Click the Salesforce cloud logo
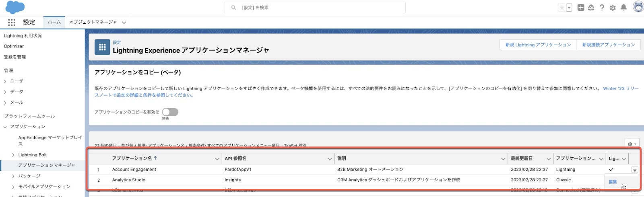The height and width of the screenshot is (197, 644). point(15,7)
